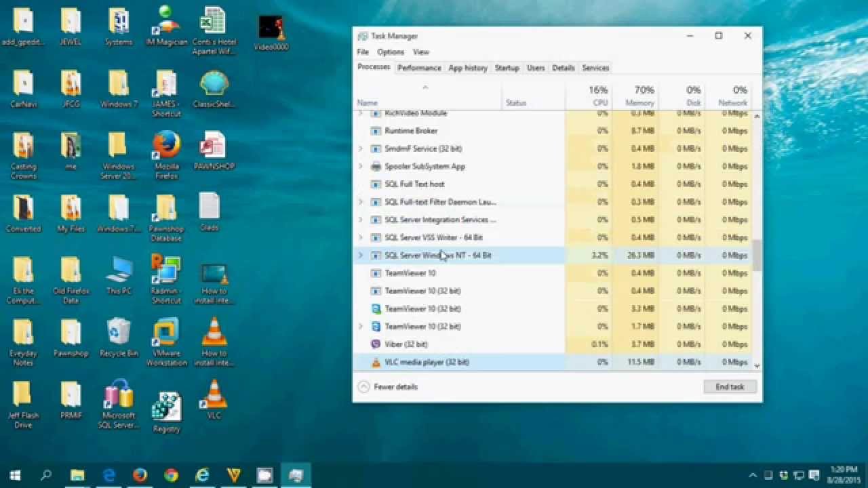Open Internet Explorer from the taskbar
Viewport: 868px width, 488px height.
[202, 476]
